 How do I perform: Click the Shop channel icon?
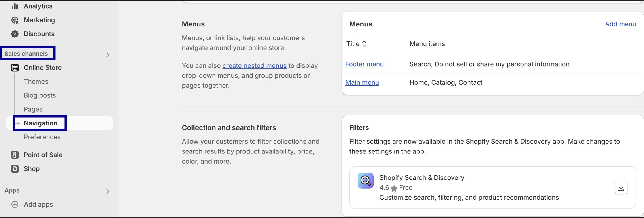pyautogui.click(x=15, y=169)
